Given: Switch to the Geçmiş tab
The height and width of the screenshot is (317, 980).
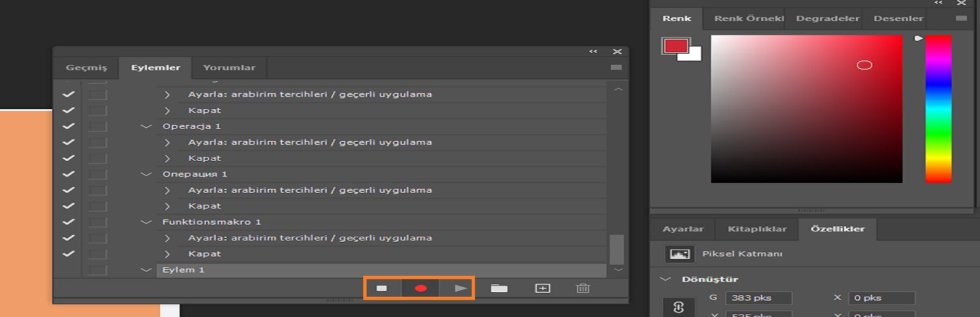Looking at the screenshot, I should tap(86, 68).
